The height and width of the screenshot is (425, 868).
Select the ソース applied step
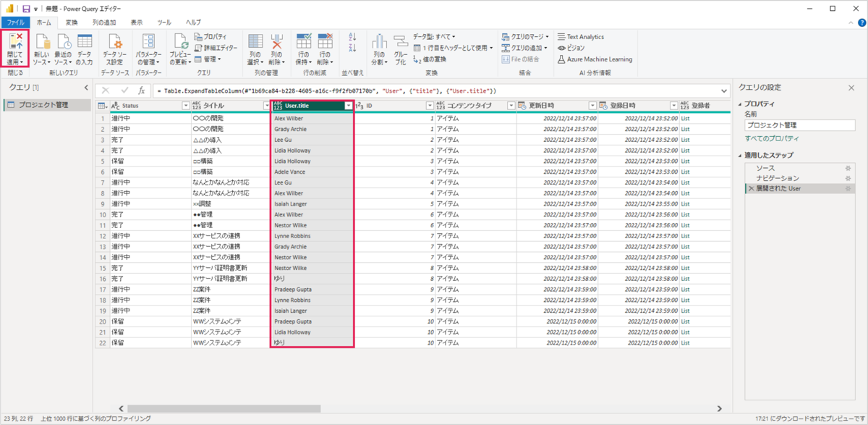tap(765, 168)
